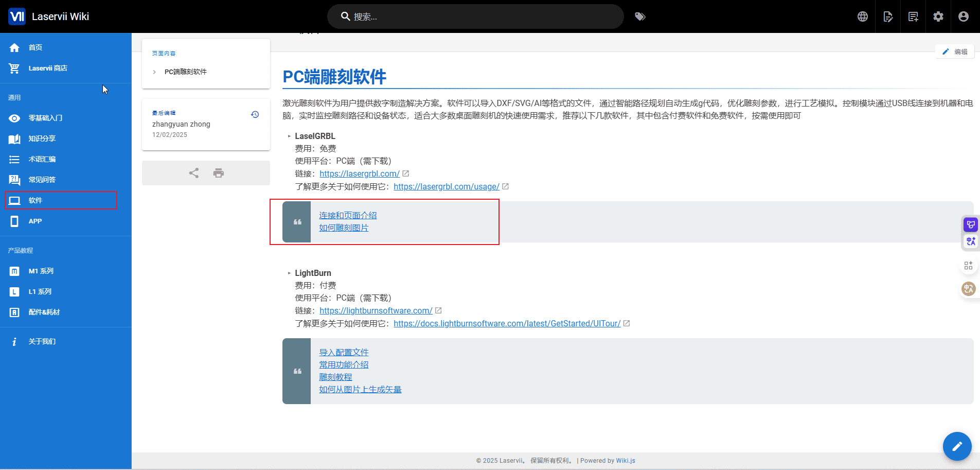This screenshot has height=470, width=980.
Task: Open the admin settings gear icon
Action: pyautogui.click(x=938, y=16)
